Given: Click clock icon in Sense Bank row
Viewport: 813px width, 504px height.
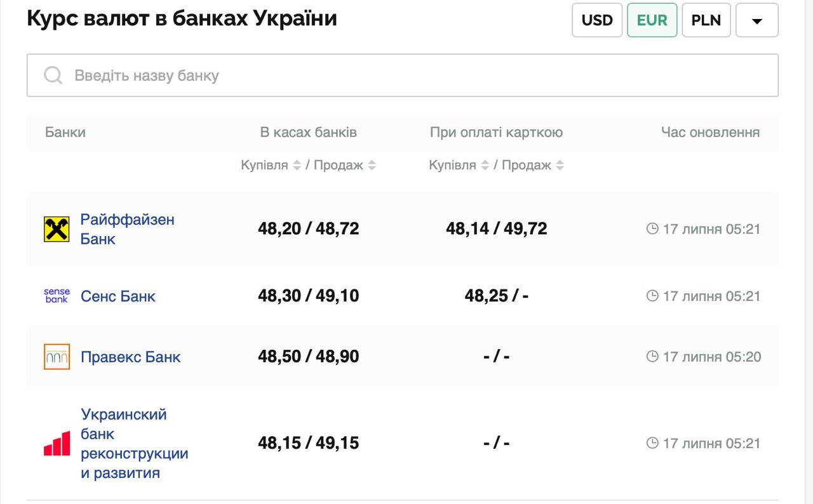Looking at the screenshot, I should [x=652, y=296].
